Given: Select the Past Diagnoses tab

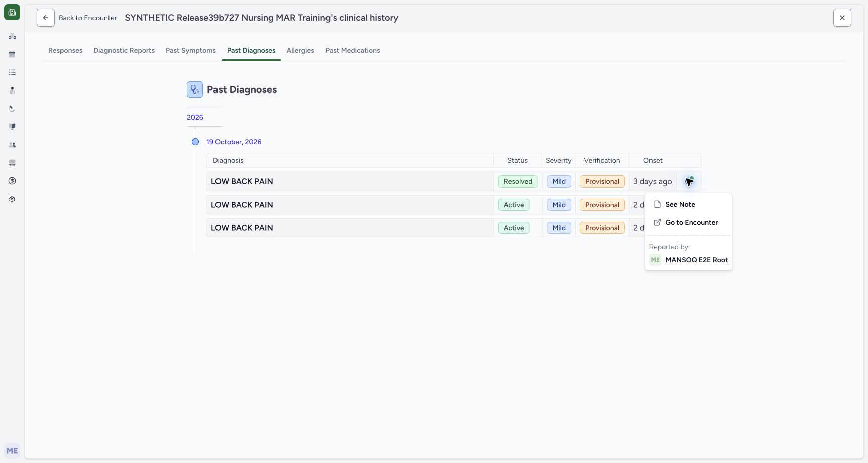Looking at the screenshot, I should click(x=251, y=50).
